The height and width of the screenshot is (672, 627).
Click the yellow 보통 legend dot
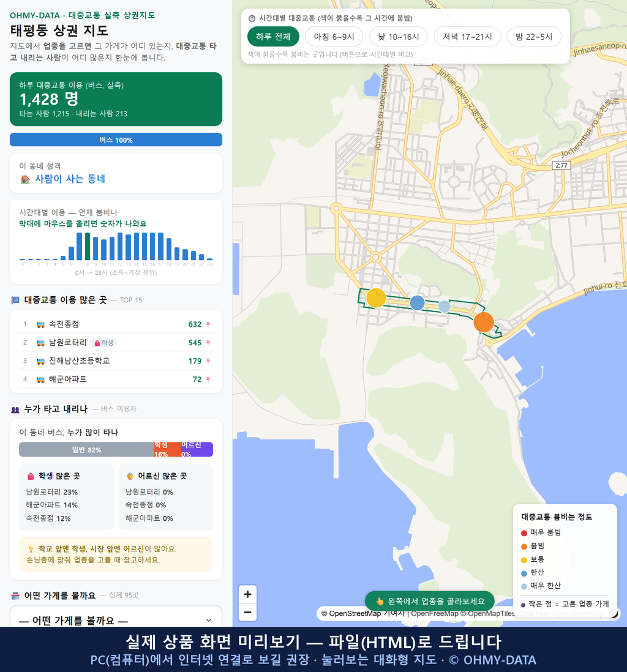pos(524,560)
